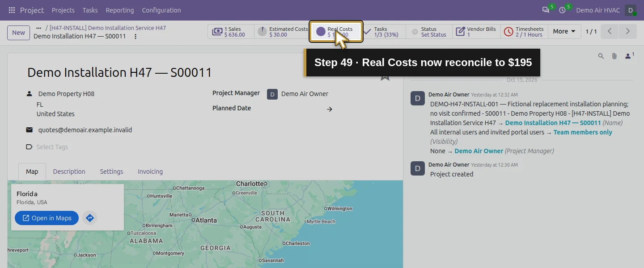Click the 1 / 1 pager counter
This screenshot has height=268, width=644.
coord(591,31)
